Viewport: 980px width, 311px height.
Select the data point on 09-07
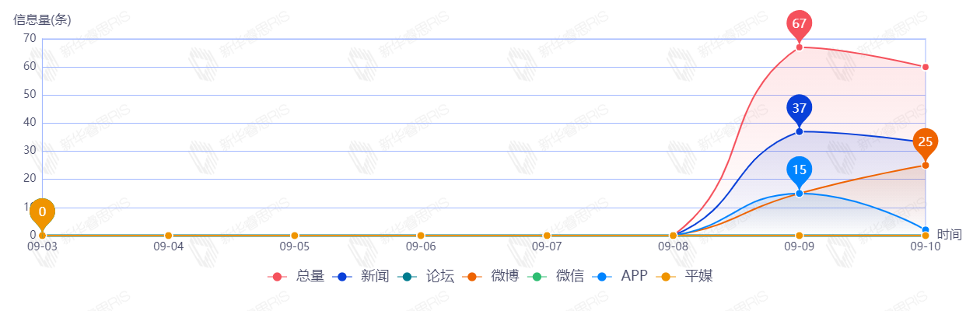pyautogui.click(x=547, y=236)
